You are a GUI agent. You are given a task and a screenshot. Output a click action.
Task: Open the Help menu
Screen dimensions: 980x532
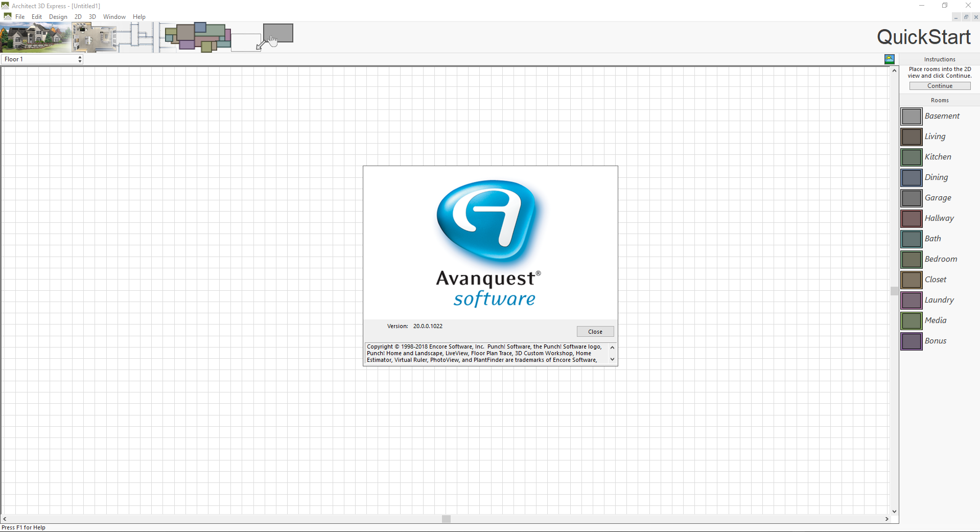point(139,17)
